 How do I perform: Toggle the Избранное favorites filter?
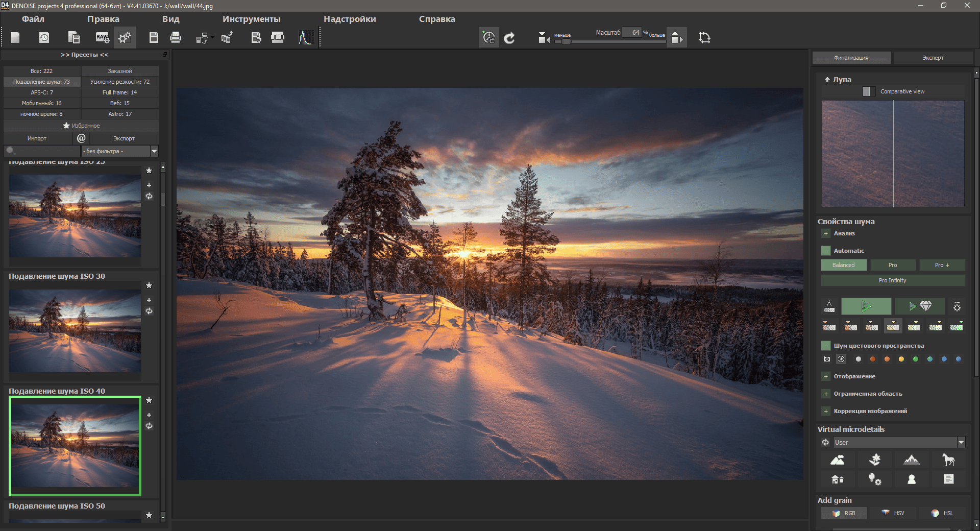(81, 126)
